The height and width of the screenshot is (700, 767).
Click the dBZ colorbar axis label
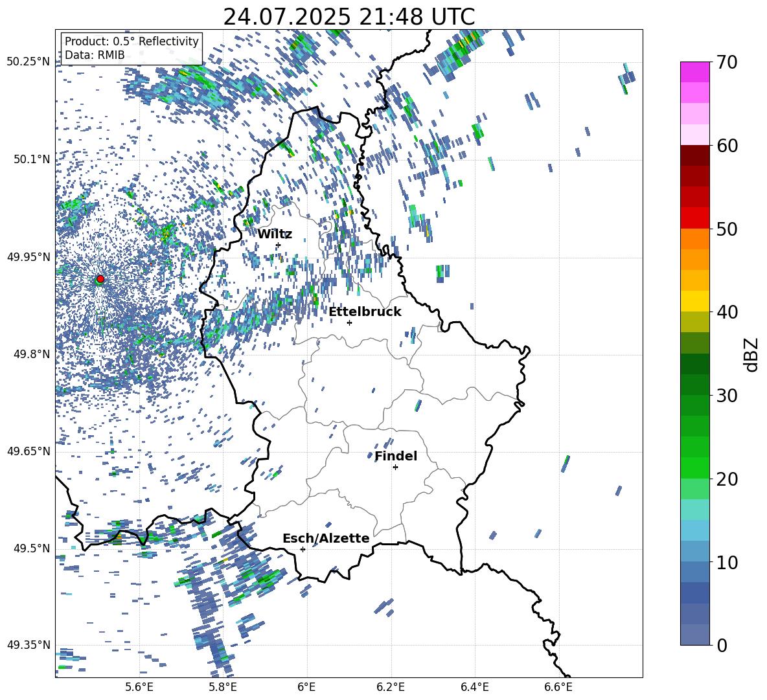click(x=752, y=354)
